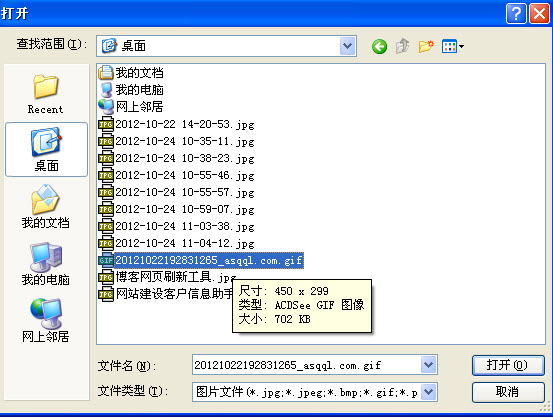Screen dimensions: 553x417
Task: Click GIF icon of 20121022192831265_asqql.com.gif
Action: pos(105,260)
